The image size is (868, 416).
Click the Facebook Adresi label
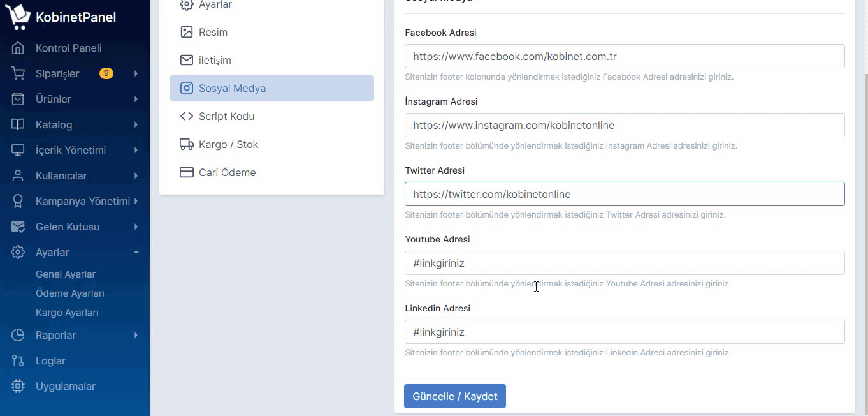tap(440, 33)
